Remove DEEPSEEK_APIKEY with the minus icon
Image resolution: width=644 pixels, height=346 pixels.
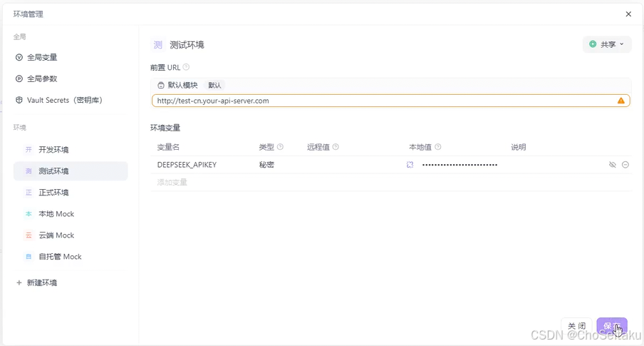pyautogui.click(x=625, y=165)
